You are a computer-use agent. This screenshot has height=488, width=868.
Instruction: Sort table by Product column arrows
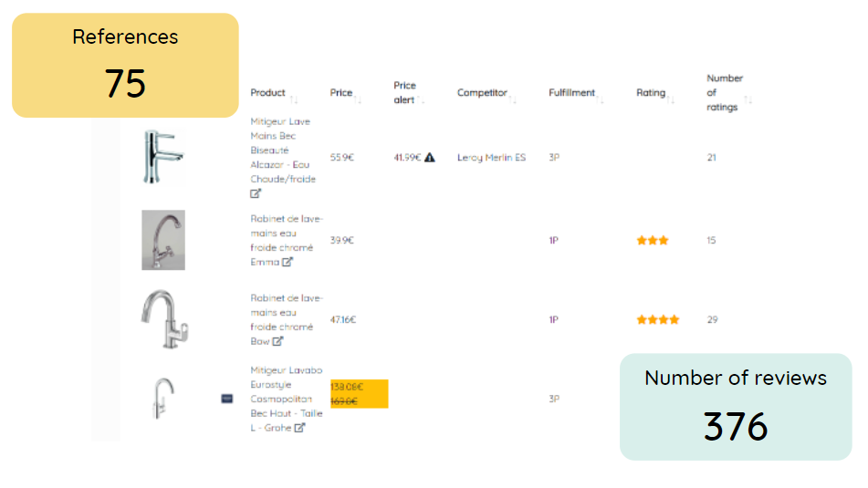click(294, 99)
